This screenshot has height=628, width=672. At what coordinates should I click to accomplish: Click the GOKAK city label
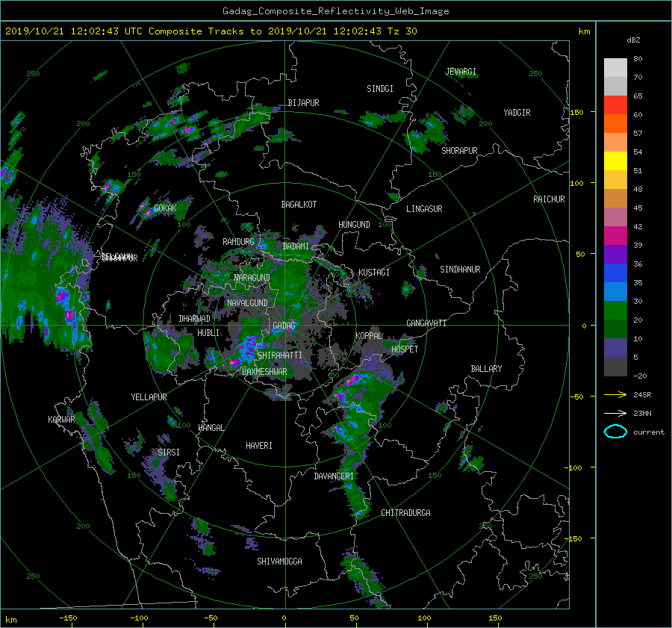pyautogui.click(x=165, y=208)
